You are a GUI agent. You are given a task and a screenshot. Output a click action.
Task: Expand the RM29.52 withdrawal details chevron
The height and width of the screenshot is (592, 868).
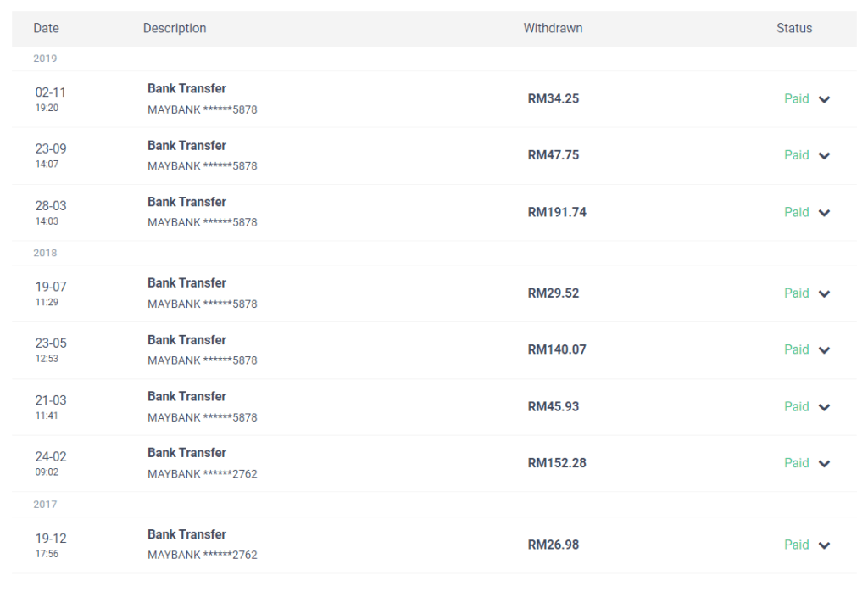(x=824, y=294)
